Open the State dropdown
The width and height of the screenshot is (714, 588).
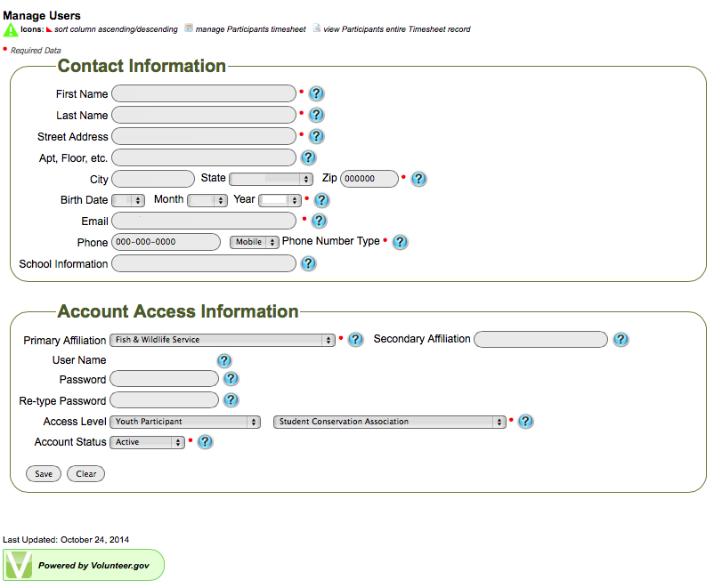(x=271, y=179)
